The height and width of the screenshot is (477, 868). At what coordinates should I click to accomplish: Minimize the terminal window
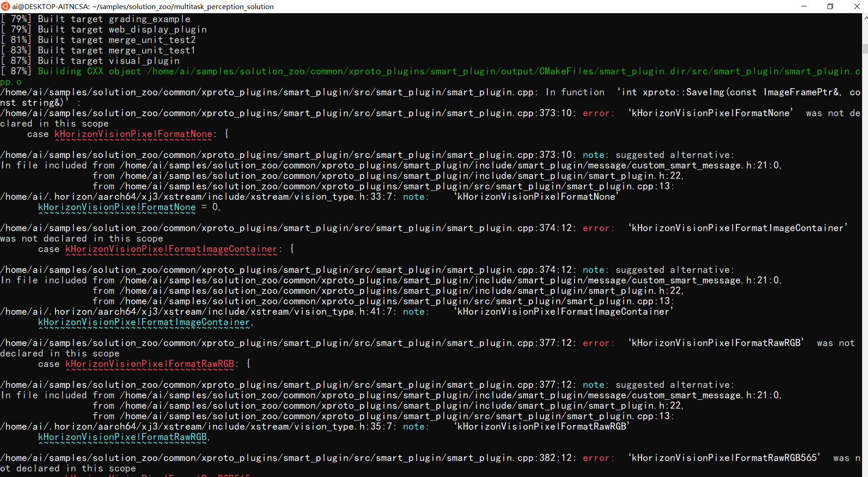pyautogui.click(x=804, y=6)
